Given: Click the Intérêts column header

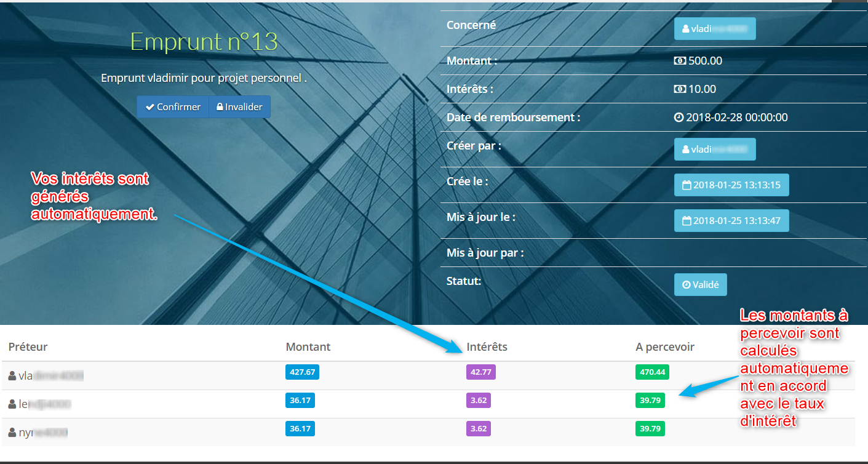Looking at the screenshot, I should point(487,347).
